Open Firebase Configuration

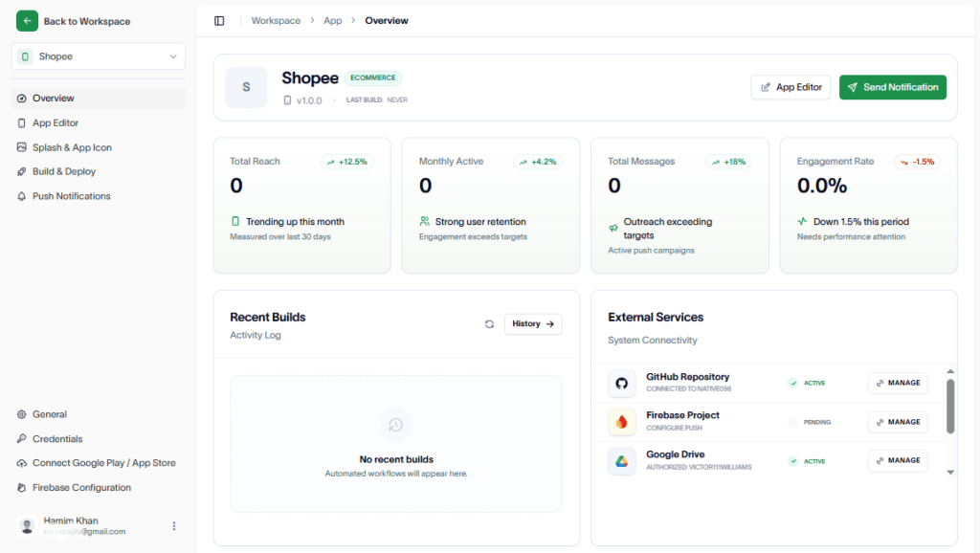[x=99, y=487]
